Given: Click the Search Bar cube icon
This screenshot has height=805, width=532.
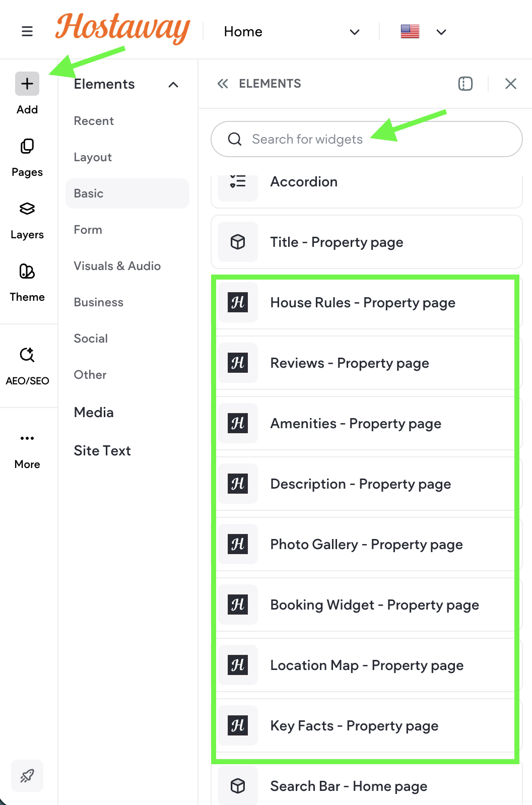Looking at the screenshot, I should [x=238, y=786].
